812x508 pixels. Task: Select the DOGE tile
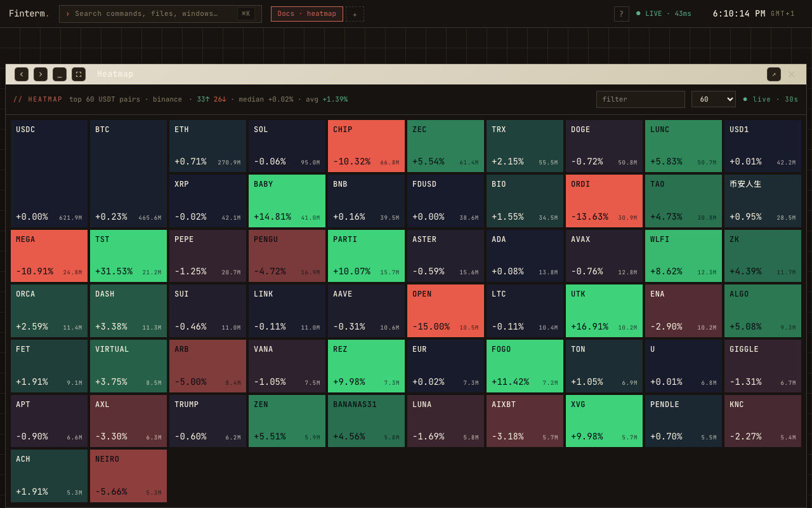pyautogui.click(x=604, y=146)
